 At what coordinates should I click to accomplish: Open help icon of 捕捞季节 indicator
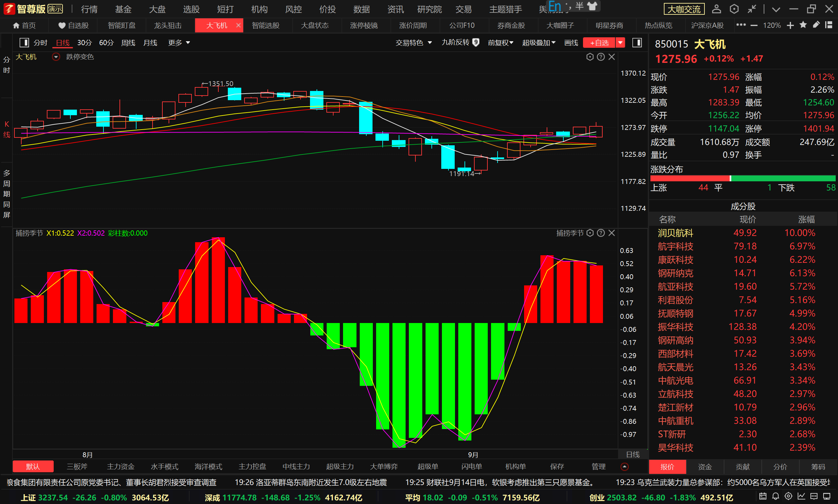pyautogui.click(x=601, y=233)
